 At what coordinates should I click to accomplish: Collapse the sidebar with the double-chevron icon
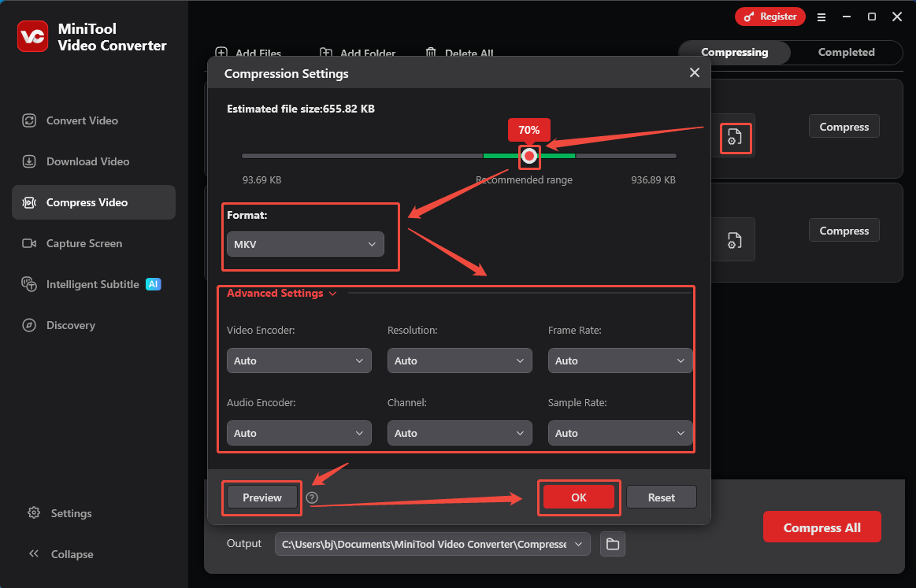point(34,553)
